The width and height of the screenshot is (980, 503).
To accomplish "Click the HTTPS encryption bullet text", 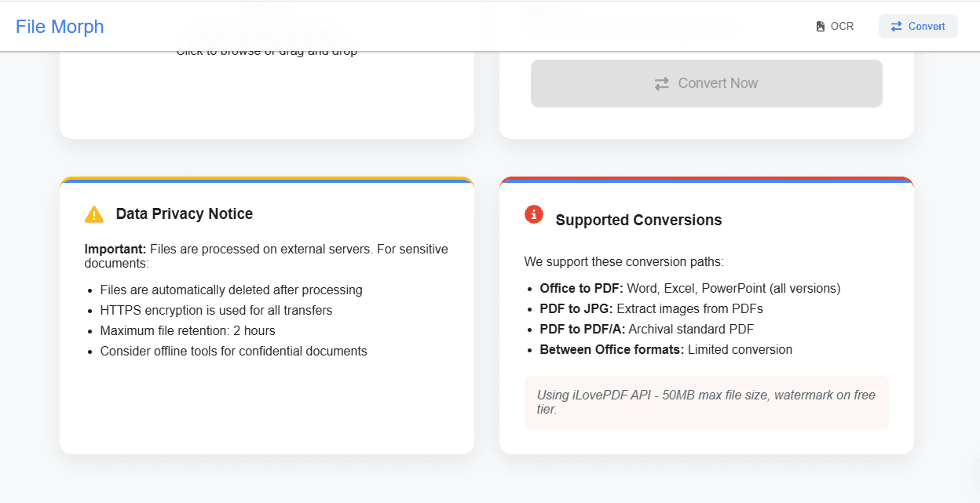I will [216, 310].
